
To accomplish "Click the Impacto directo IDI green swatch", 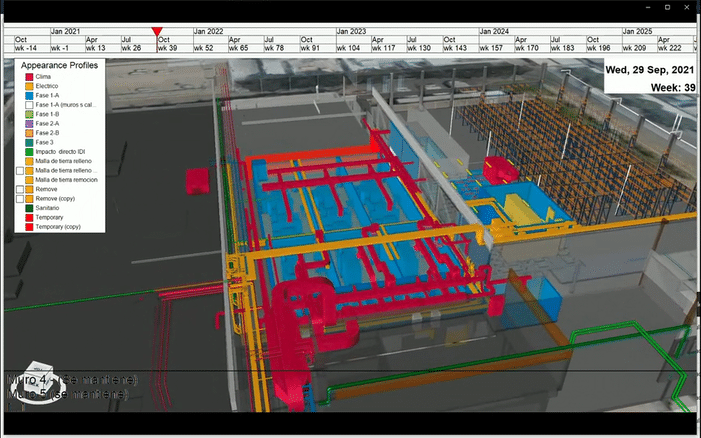I will (30, 152).
